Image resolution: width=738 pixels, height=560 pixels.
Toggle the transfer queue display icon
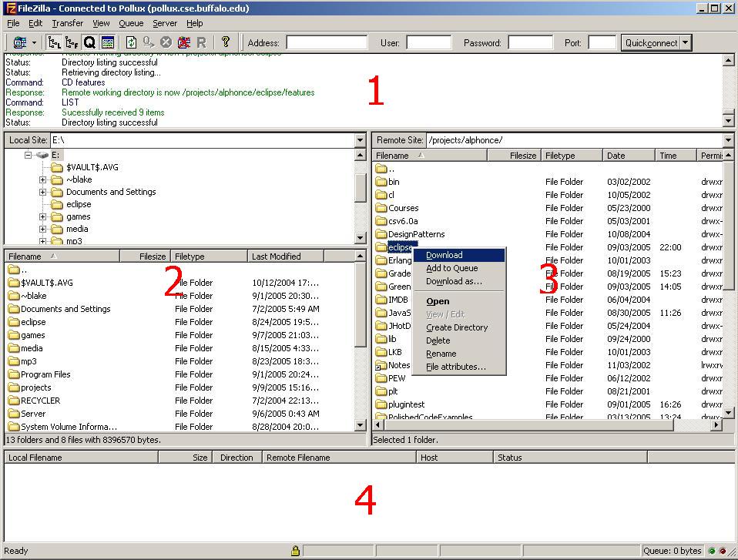[x=90, y=42]
